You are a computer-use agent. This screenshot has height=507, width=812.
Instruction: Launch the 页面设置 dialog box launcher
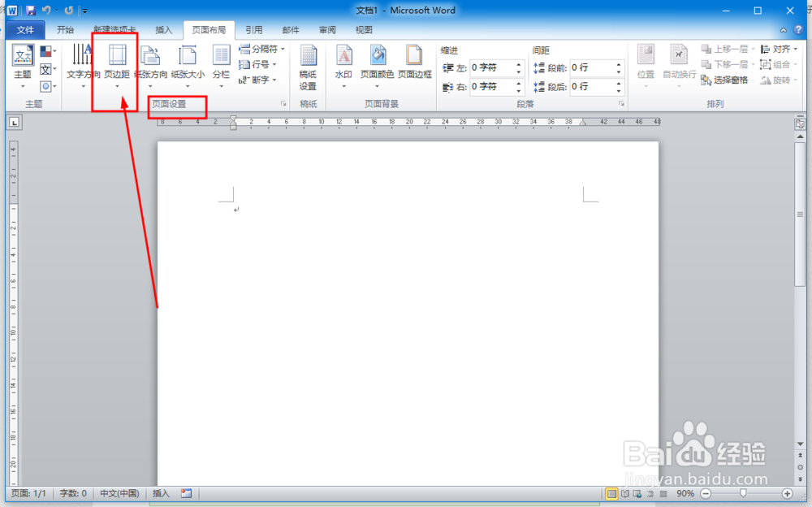(x=283, y=104)
